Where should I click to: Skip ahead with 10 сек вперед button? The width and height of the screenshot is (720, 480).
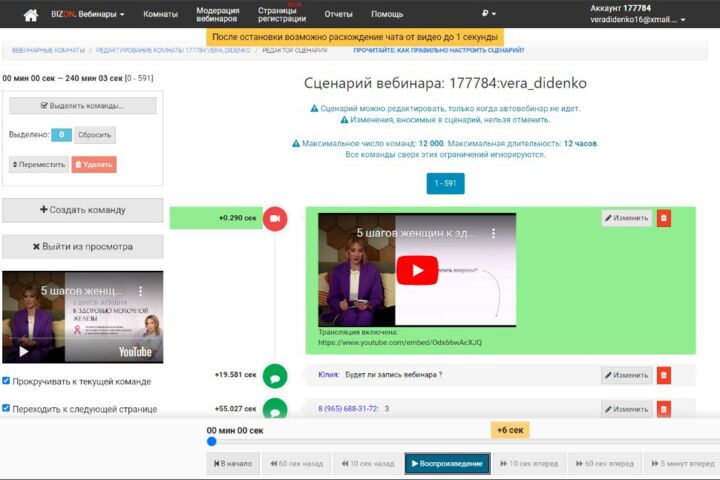pos(529,463)
